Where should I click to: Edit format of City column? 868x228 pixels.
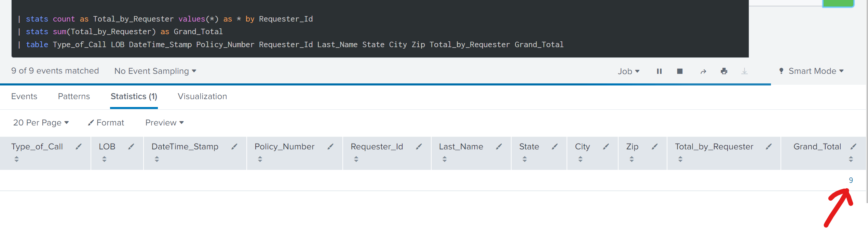click(606, 147)
